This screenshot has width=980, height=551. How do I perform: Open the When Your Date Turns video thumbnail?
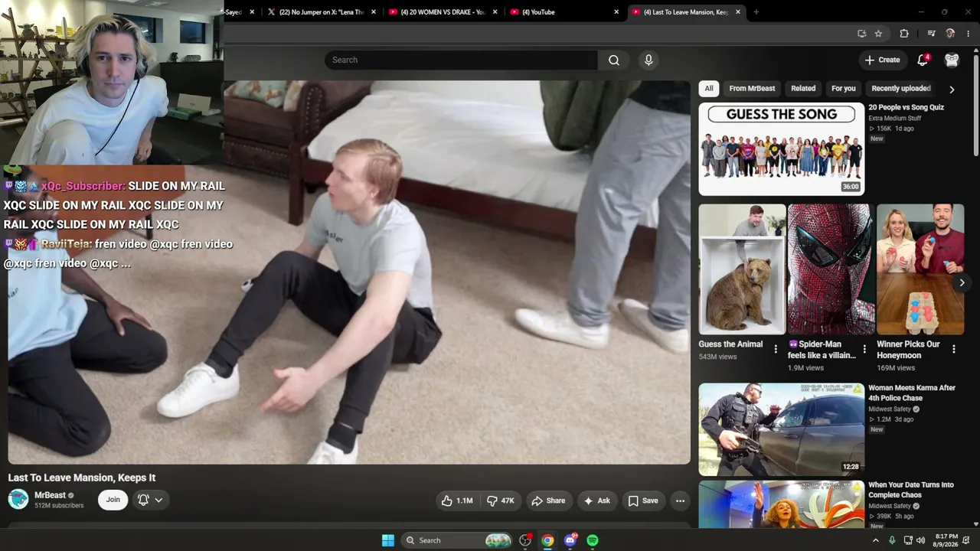(782, 504)
